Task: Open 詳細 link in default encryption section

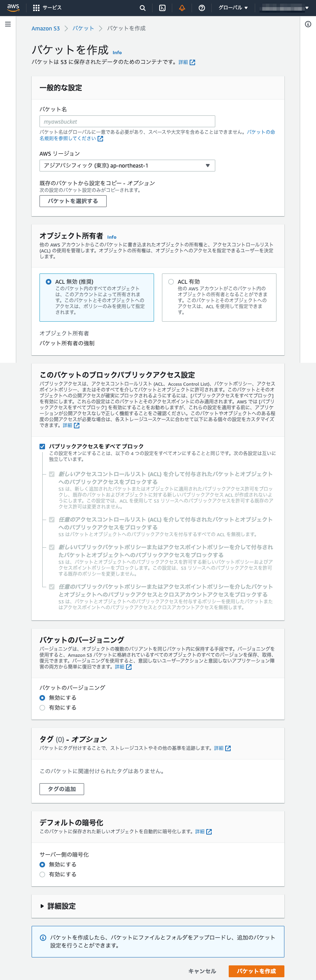Action: pyautogui.click(x=199, y=832)
